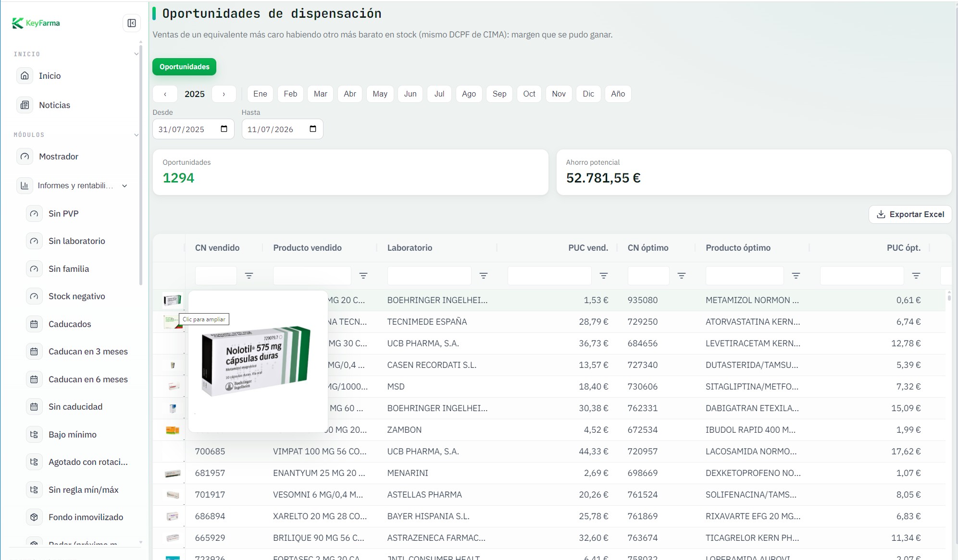Image resolution: width=958 pixels, height=560 pixels.
Task: Open filter menu for Laboratorio column
Action: pyautogui.click(x=484, y=276)
